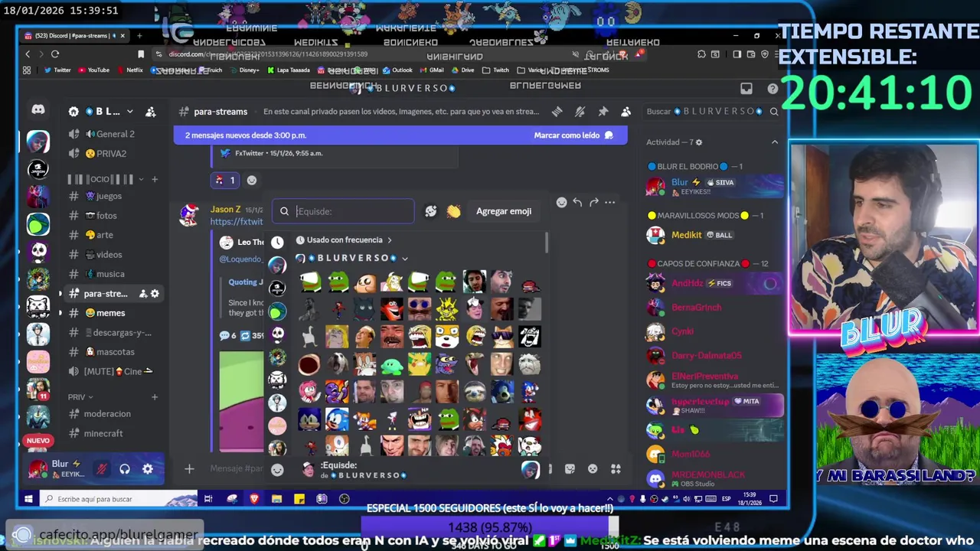Image resolution: width=980 pixels, height=551 pixels.
Task: Open more options three dots on message
Action: tap(609, 202)
